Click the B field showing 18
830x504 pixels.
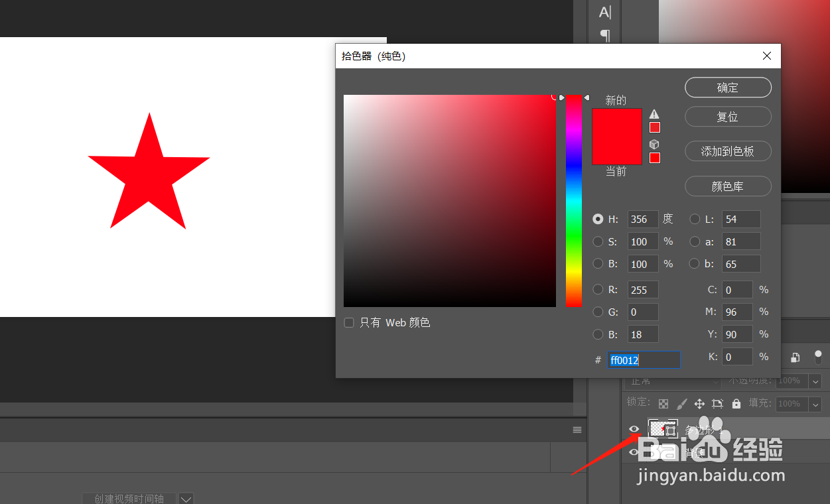(x=643, y=334)
